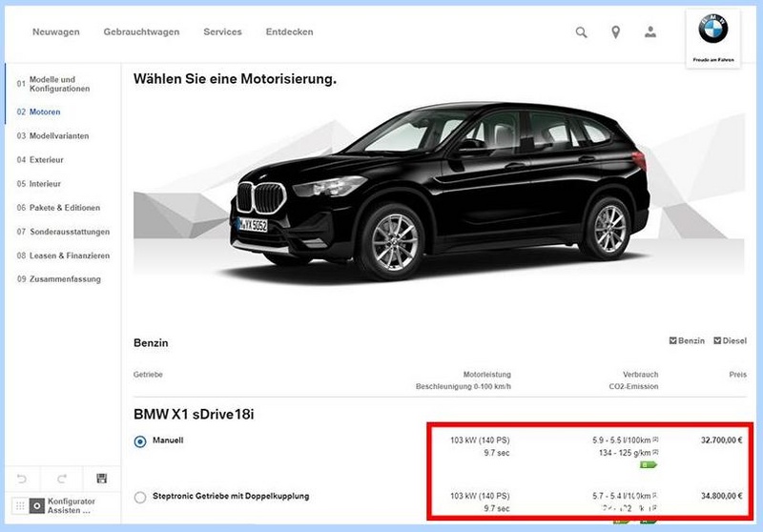
Task: Open the Gebrauchtwagen menu
Action: pos(141,32)
